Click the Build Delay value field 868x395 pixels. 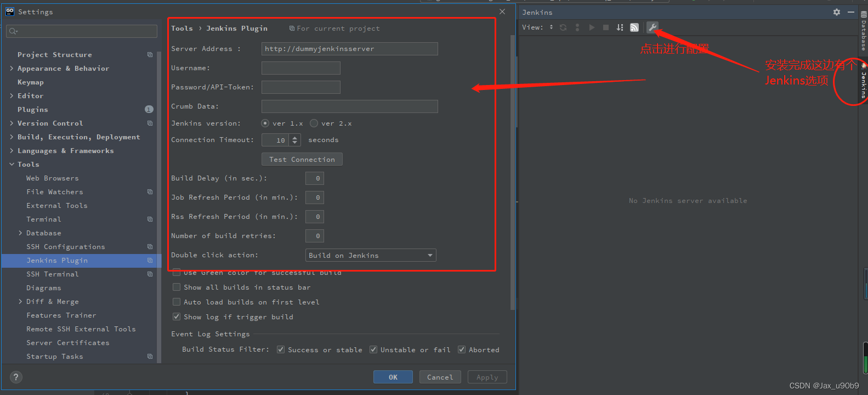point(315,178)
